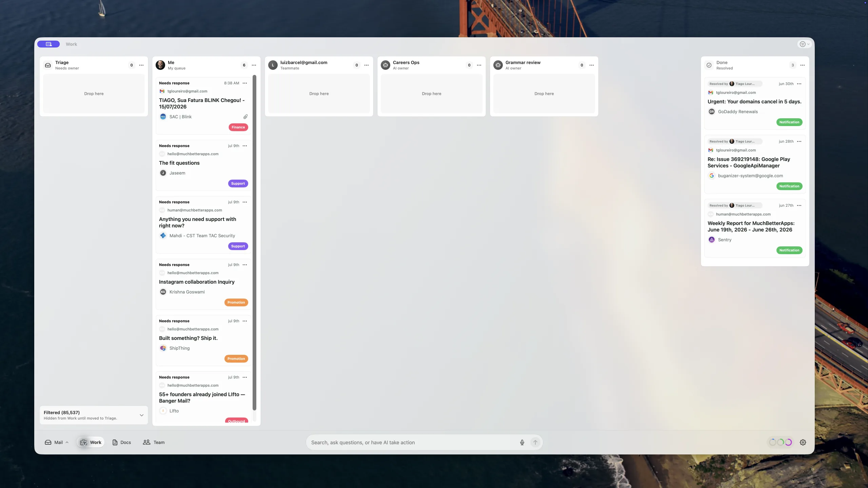
Task: Click the Support tag on The fit questions
Action: (238, 184)
